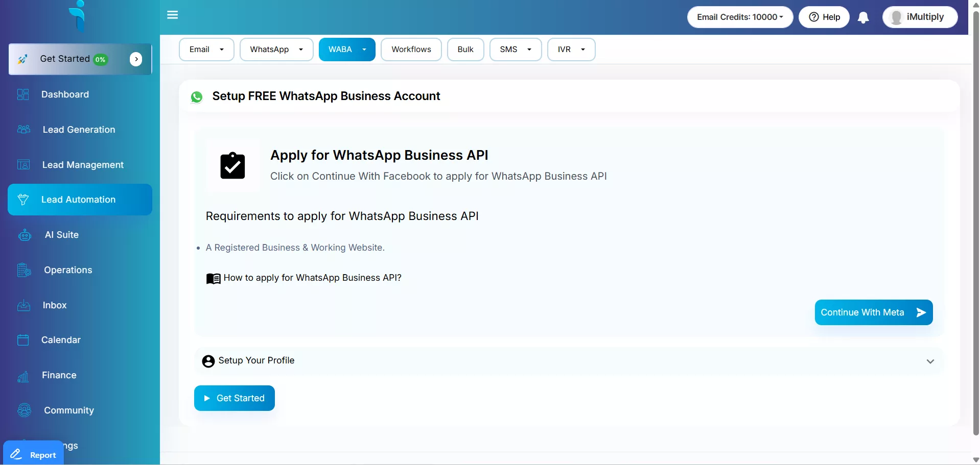Click the hamburger menu icon

tap(173, 15)
